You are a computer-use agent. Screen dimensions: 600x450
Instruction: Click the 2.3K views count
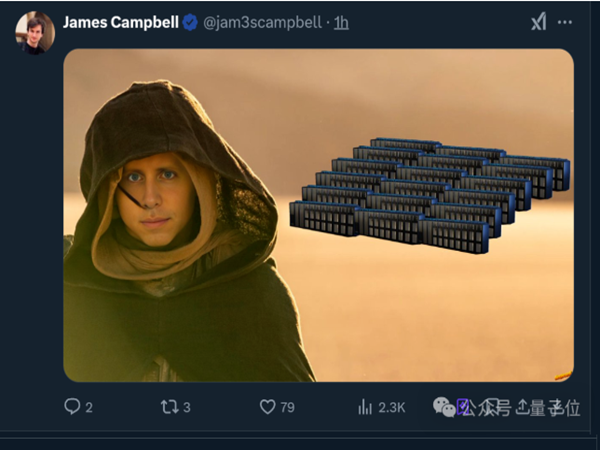391,407
